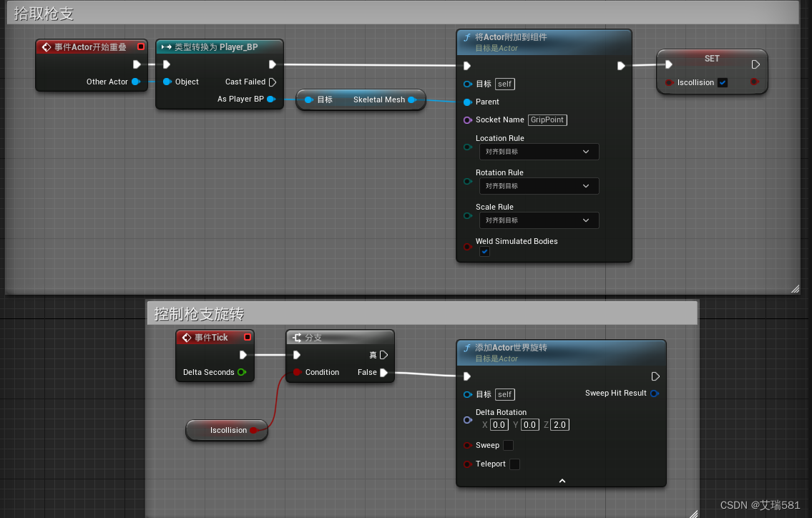Click the Rotation Rule input pin
The image size is (812, 518).
click(468, 181)
